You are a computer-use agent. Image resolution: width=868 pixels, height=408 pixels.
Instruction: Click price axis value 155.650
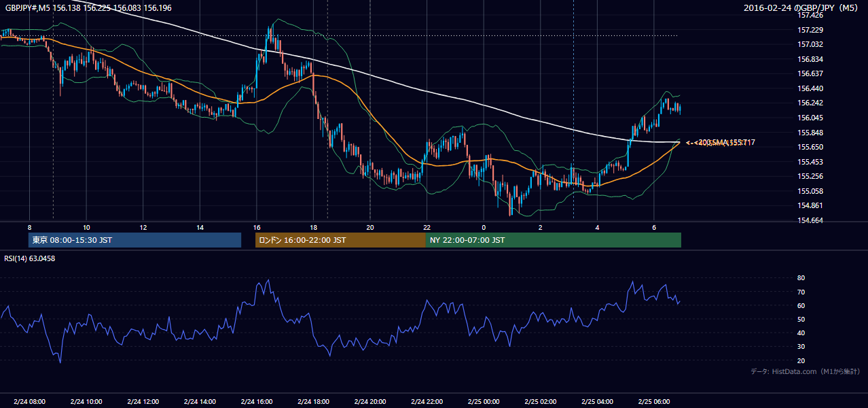[x=811, y=147]
